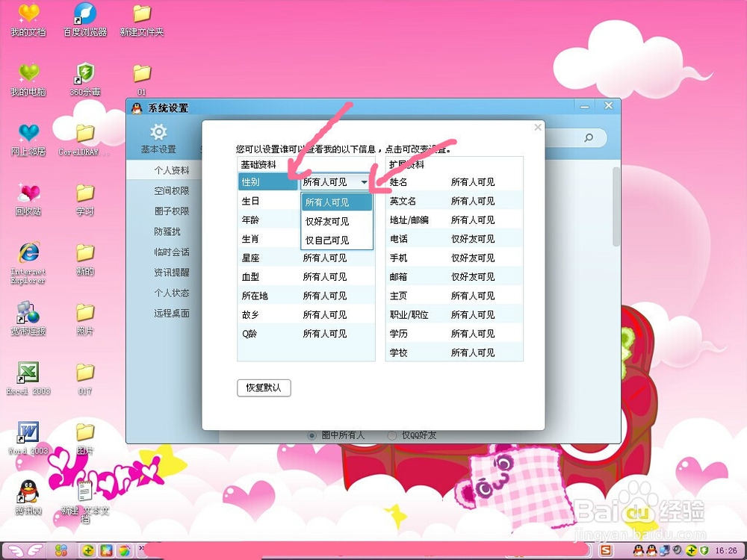The image size is (747, 560).
Task: Click the 恢复默认 button
Action: click(x=264, y=388)
